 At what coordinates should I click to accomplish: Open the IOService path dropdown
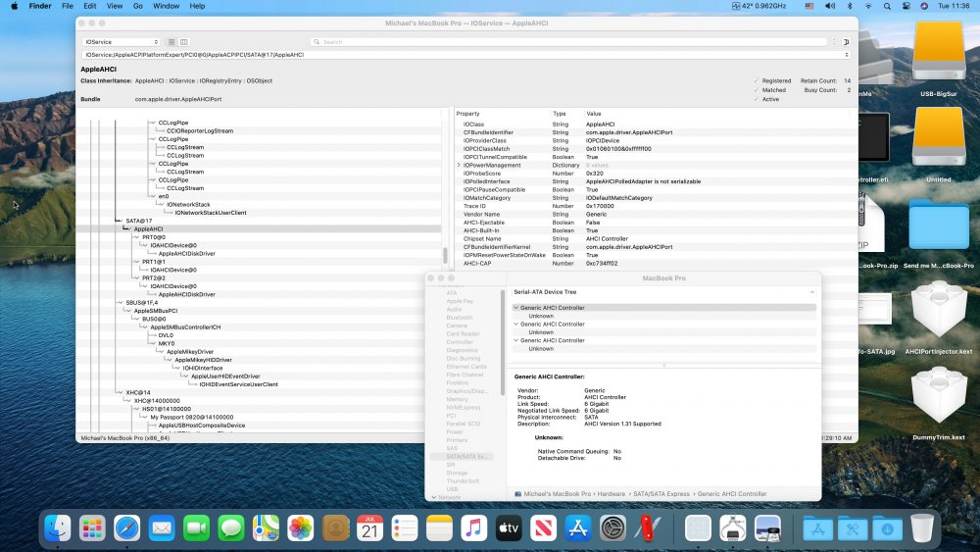tap(466, 54)
